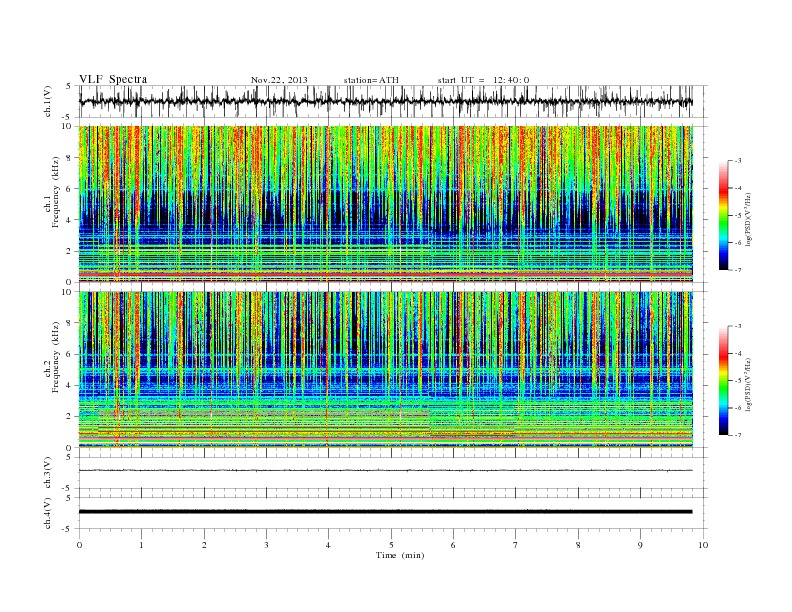Click the "10" tick label on time axis
792x612 pixels.
click(x=703, y=545)
